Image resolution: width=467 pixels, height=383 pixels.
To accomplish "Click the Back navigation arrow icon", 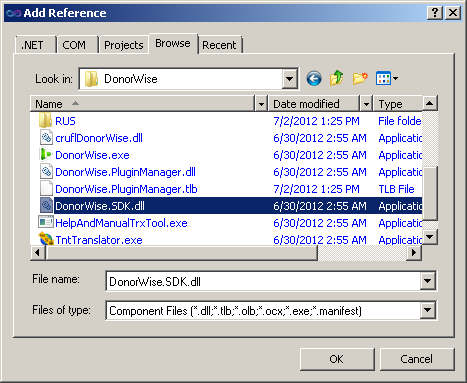I will (x=314, y=79).
